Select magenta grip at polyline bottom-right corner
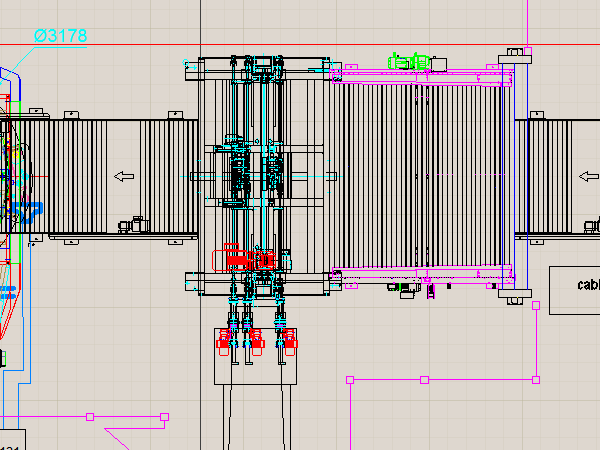Screen dimensions: 600x450 coord(536,380)
